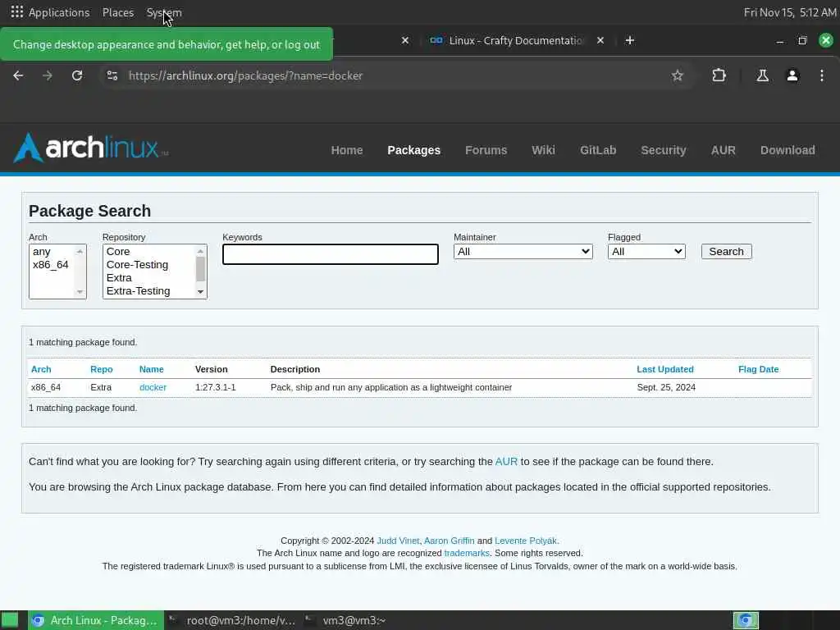The height and width of the screenshot is (630, 840).
Task: Open Chrome labs flask icon
Action: tap(762, 75)
